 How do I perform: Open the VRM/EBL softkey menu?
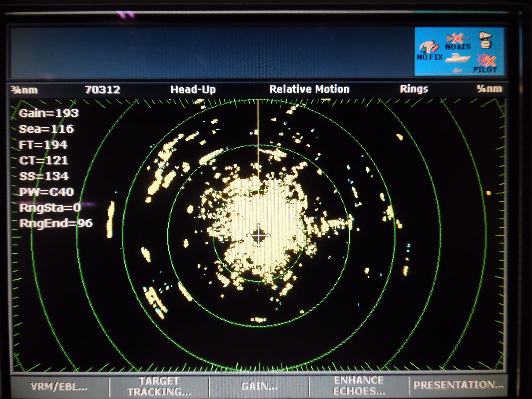pos(59,386)
